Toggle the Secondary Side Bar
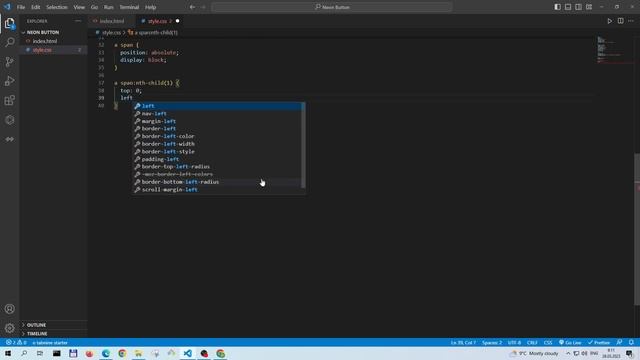The width and height of the screenshot is (640, 360). point(578,7)
